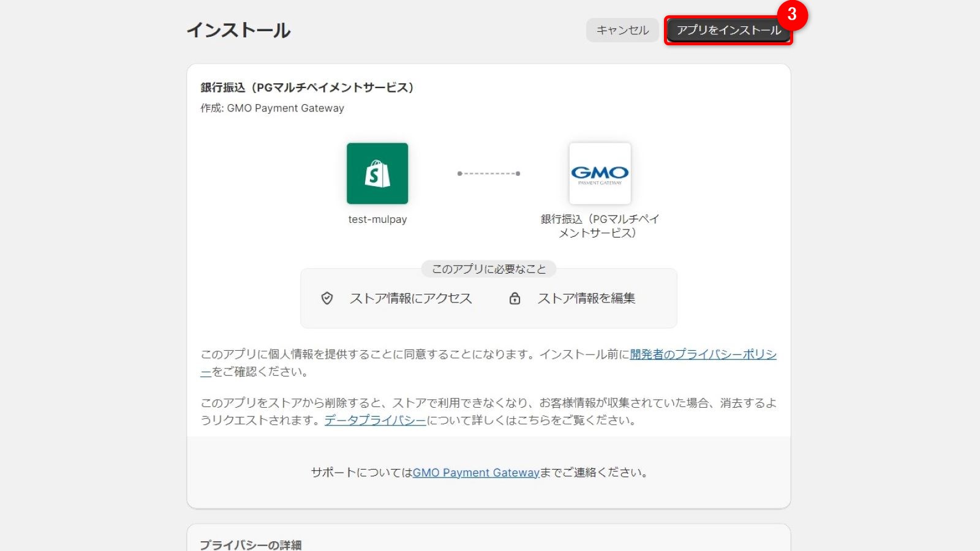
Task: Click the キャンセル button
Action: coord(622,29)
